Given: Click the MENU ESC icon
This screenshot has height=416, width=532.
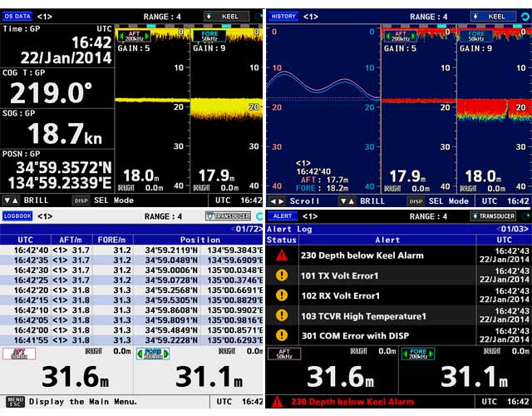Looking at the screenshot, I should click(14, 402).
